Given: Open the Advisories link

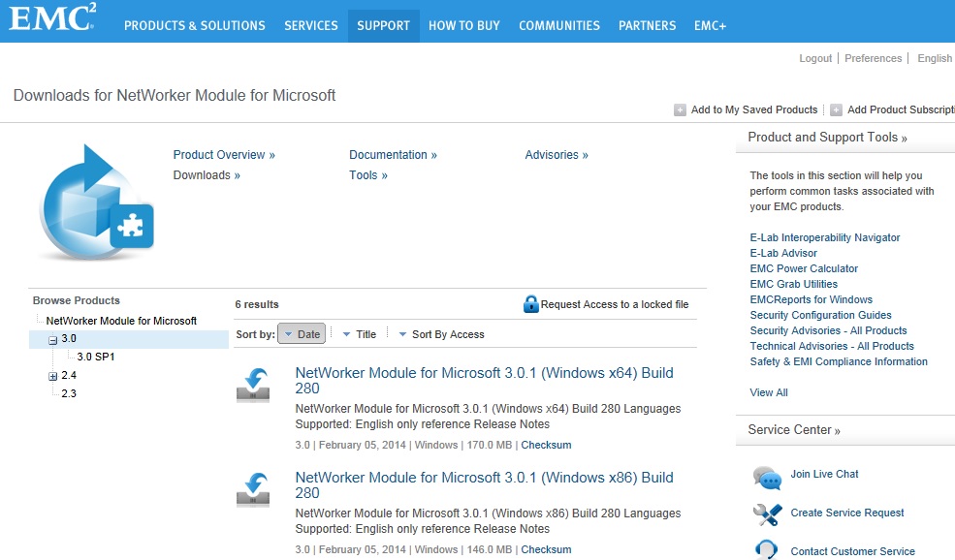Looking at the screenshot, I should [557, 155].
